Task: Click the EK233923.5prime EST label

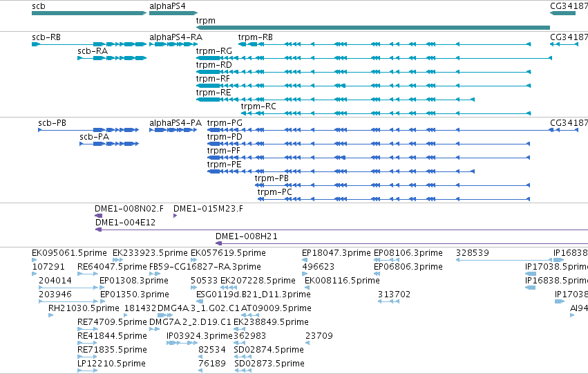Action: pos(150,253)
